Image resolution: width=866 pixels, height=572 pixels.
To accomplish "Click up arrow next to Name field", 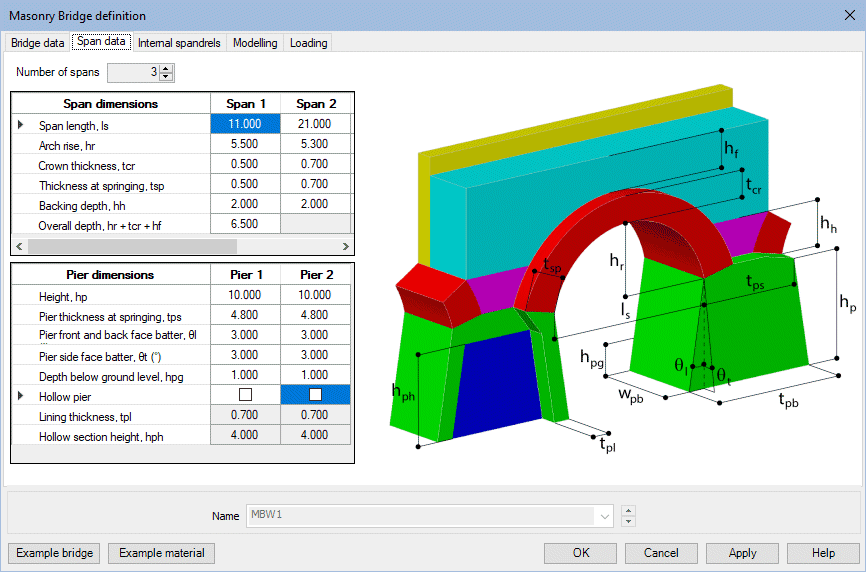I will point(628,511).
